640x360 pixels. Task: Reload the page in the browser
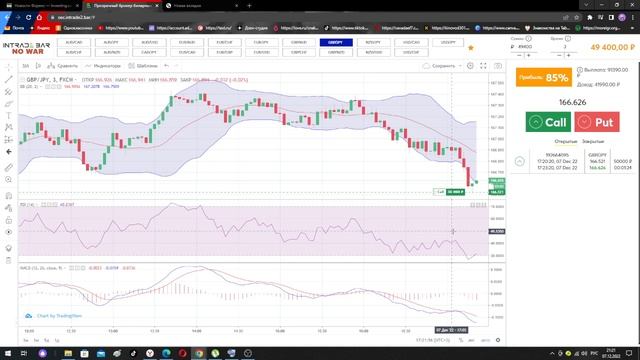coord(28,17)
